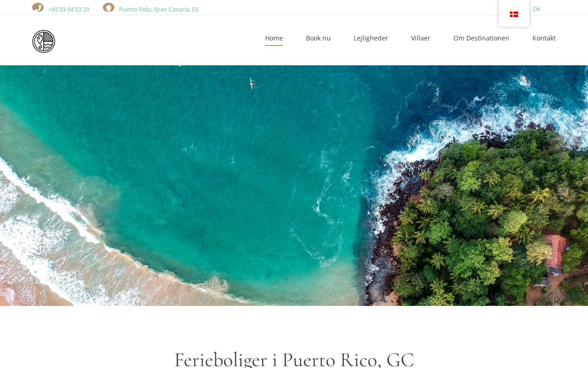Click the red-roofed house in hero photo

click(x=555, y=254)
